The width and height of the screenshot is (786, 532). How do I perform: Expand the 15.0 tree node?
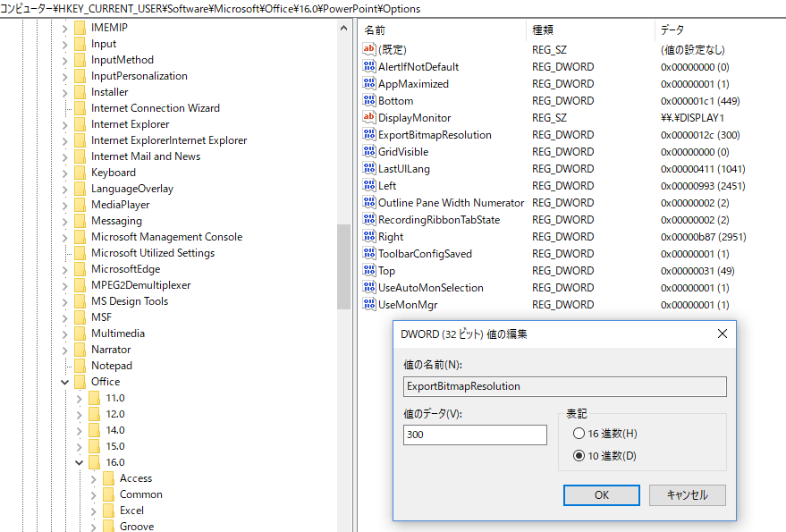80,446
